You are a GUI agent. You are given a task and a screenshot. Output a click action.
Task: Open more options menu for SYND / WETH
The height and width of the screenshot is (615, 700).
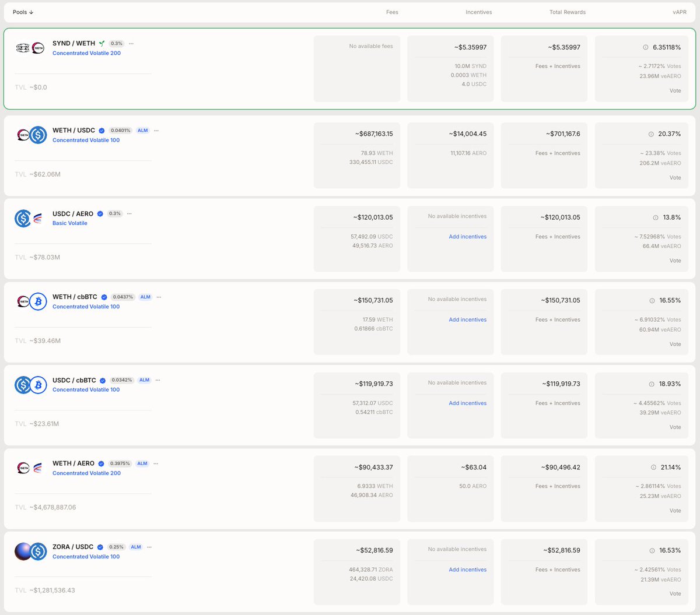pyautogui.click(x=131, y=44)
